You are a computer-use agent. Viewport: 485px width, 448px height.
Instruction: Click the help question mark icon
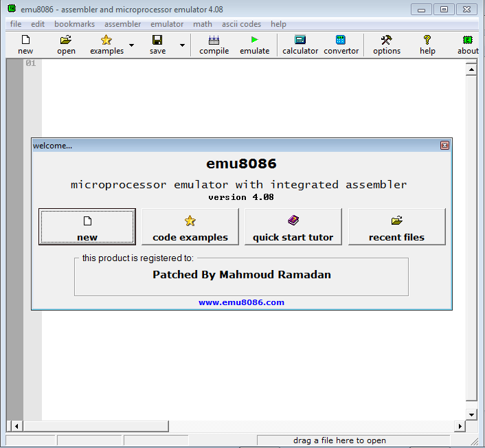click(x=427, y=41)
